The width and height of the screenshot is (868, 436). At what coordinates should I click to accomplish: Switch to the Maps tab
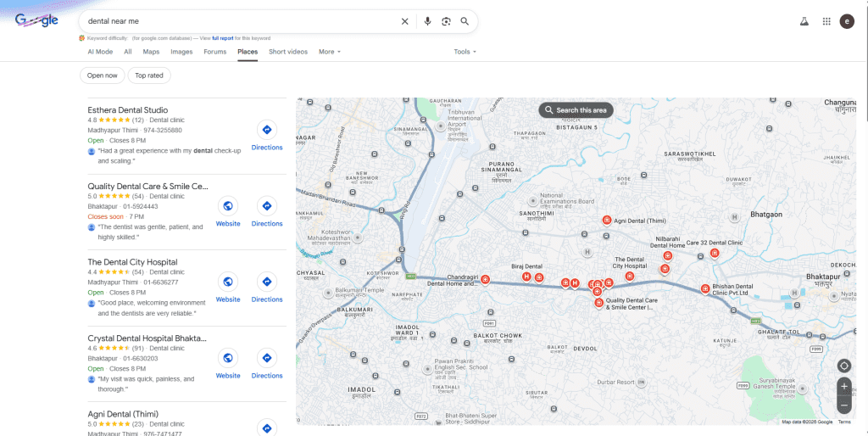[151, 52]
